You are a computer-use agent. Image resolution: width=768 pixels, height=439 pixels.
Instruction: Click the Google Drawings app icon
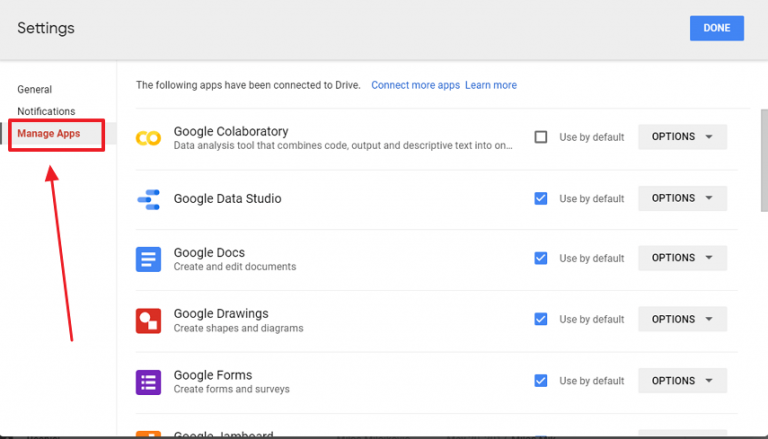point(148,320)
